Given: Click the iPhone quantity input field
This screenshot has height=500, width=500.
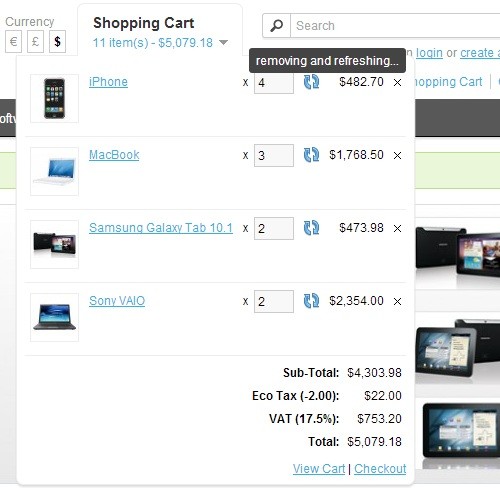Looking at the screenshot, I should [274, 82].
